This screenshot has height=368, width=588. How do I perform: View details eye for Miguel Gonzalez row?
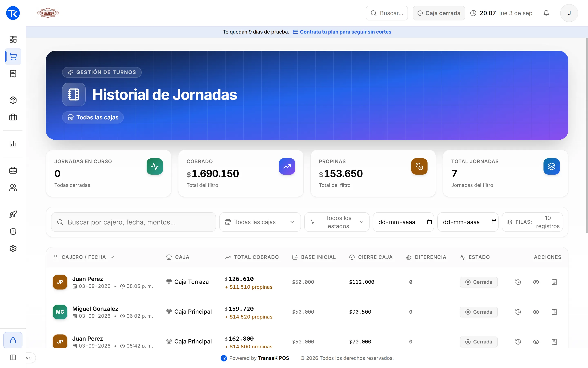(x=536, y=312)
